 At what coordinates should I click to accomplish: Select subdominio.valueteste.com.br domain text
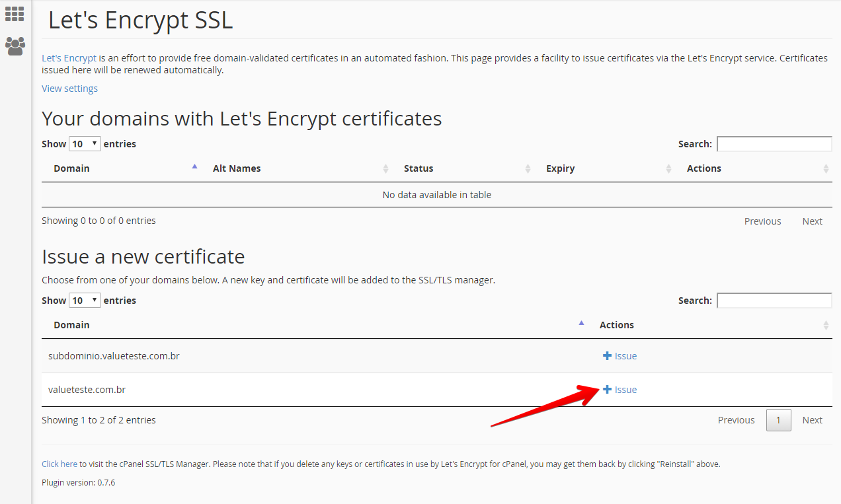click(x=114, y=356)
